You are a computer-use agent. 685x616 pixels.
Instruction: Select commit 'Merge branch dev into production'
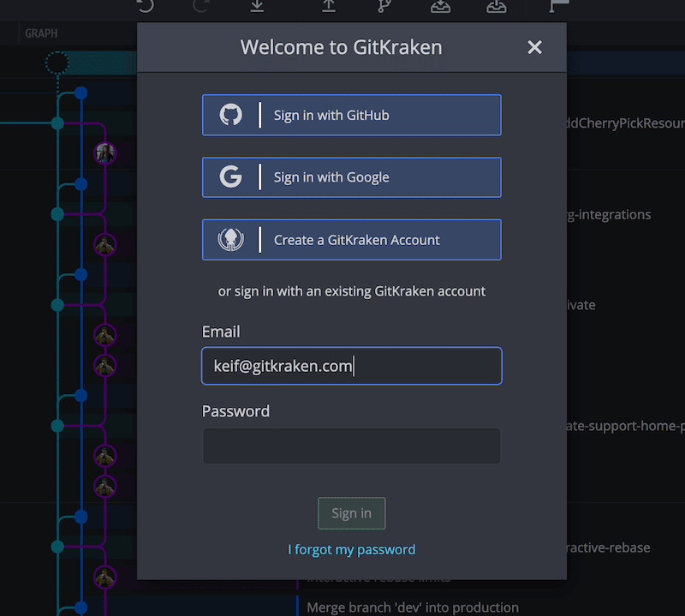point(413,607)
